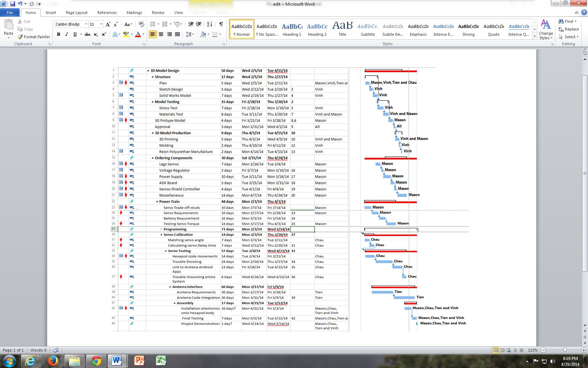Image resolution: width=588 pixels, height=368 pixels.
Task: Click the Zoom Out minus button
Action: click(x=543, y=350)
